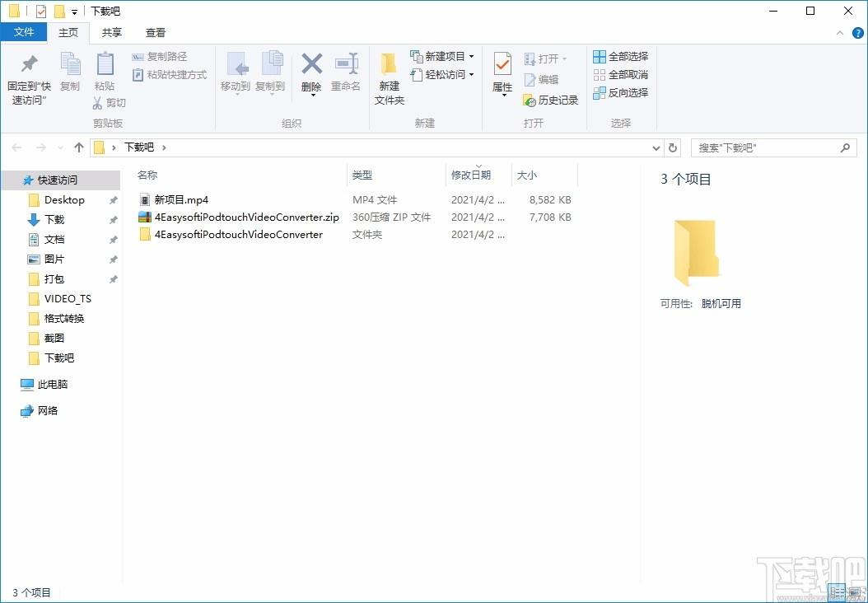Click folder preview thumbnail in details pane
This screenshot has height=603, width=868.
click(696, 253)
